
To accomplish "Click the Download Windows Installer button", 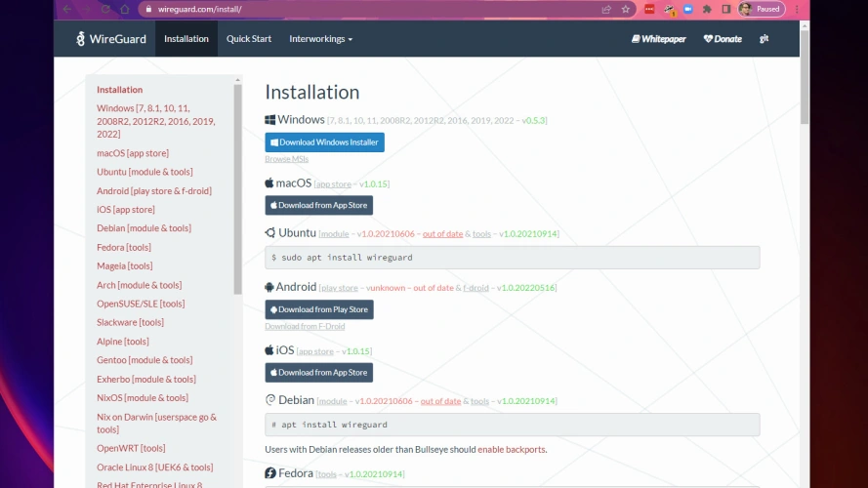I will click(x=324, y=142).
